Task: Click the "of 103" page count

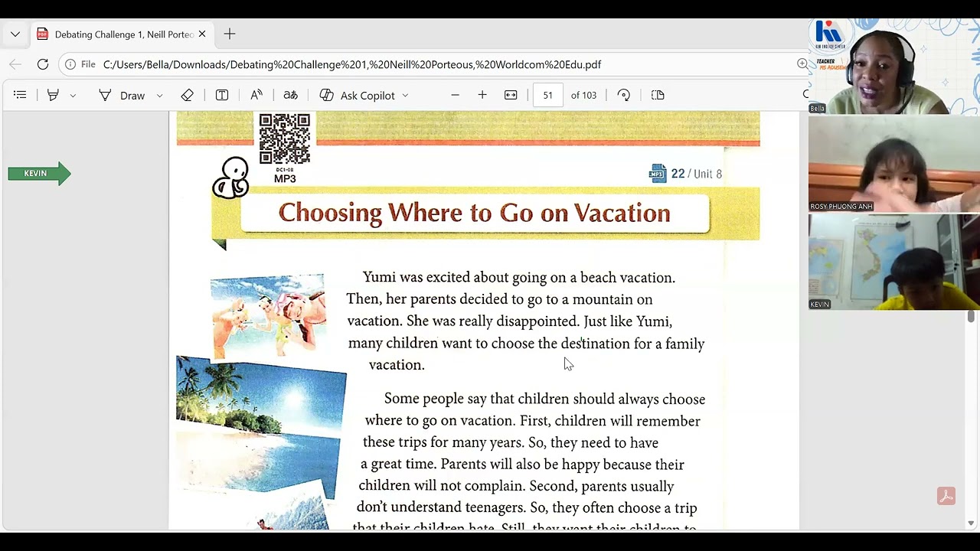Action: point(583,95)
